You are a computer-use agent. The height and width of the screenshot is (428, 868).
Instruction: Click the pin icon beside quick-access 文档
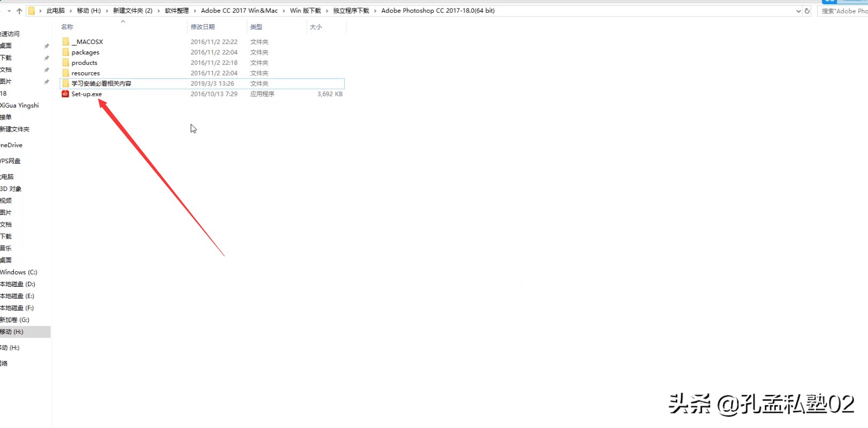[x=47, y=70]
